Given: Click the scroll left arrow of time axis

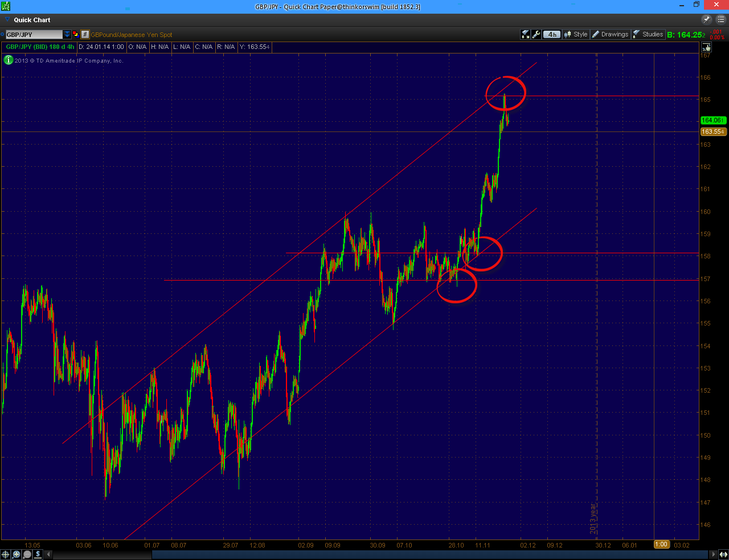Looking at the screenshot, I should click(48, 554).
